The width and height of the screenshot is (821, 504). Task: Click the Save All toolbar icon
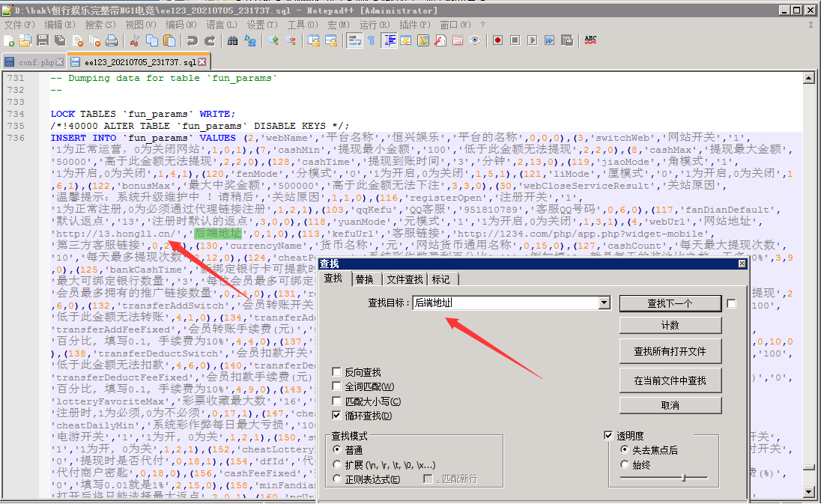tap(60, 41)
